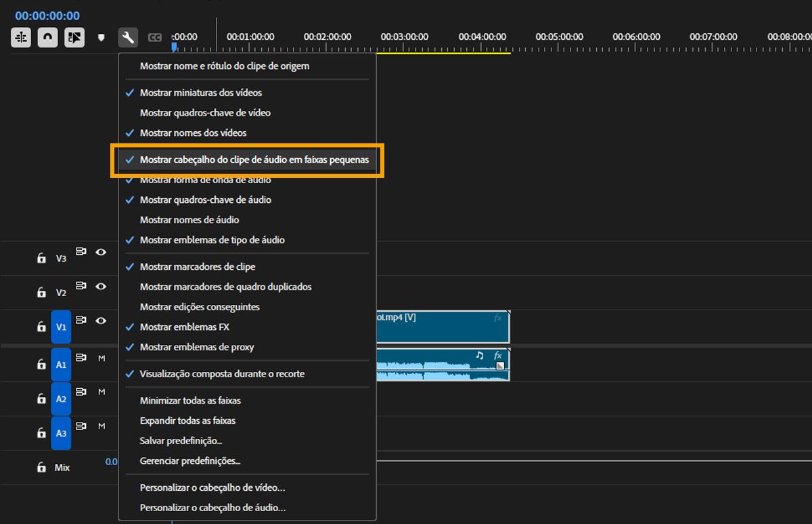Uncheck Mostrar nomes dos vídeos
This screenshot has width=812, height=524.
pyautogui.click(x=247, y=133)
